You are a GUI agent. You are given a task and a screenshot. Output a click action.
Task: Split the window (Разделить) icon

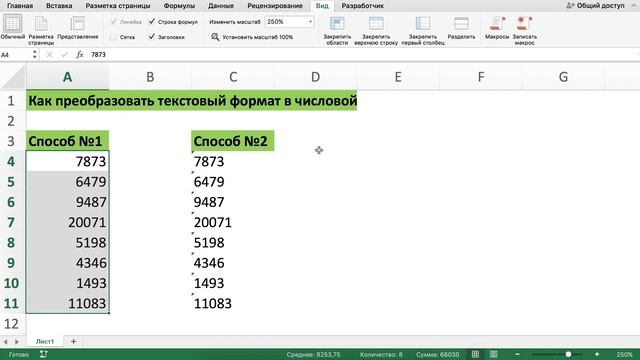pyautogui.click(x=461, y=24)
